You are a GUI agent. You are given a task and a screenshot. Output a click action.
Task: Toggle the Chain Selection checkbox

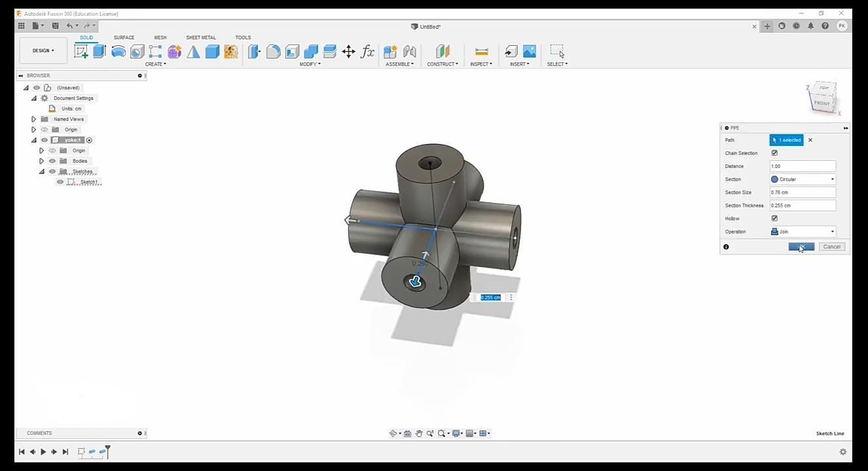(x=774, y=153)
